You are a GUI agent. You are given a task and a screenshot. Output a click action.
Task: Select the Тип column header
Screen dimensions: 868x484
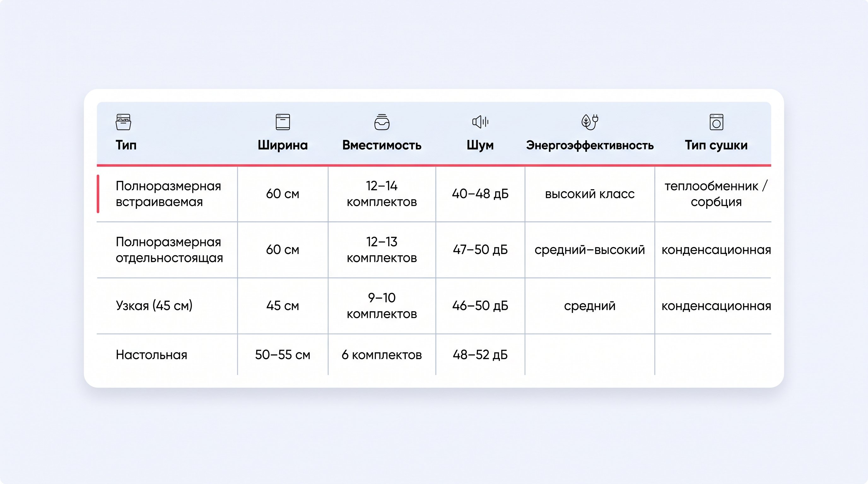coord(126,145)
